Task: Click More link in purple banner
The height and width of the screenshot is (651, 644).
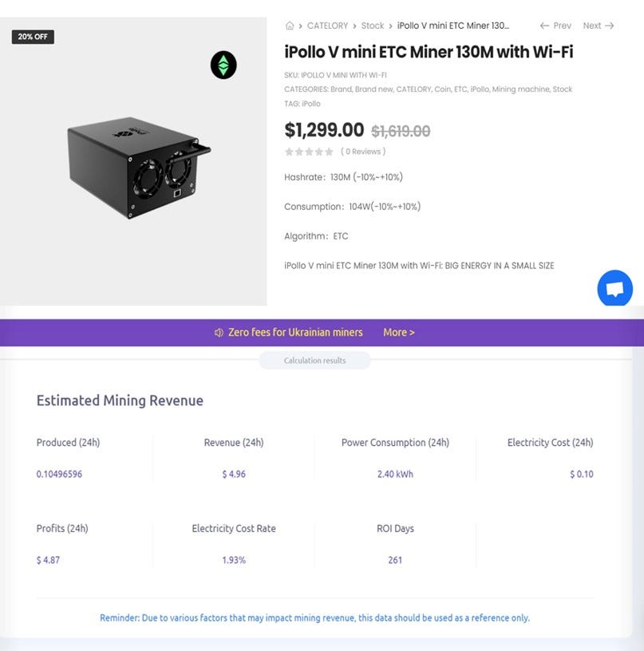Action: [x=399, y=333]
